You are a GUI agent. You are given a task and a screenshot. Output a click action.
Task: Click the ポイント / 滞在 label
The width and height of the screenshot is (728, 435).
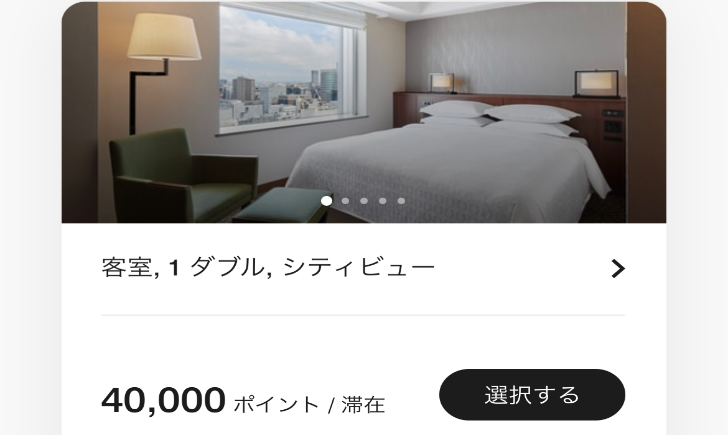(309, 404)
